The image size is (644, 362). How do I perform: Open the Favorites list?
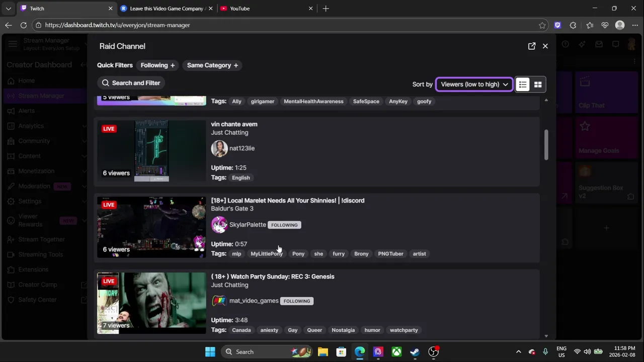pyautogui.click(x=590, y=25)
